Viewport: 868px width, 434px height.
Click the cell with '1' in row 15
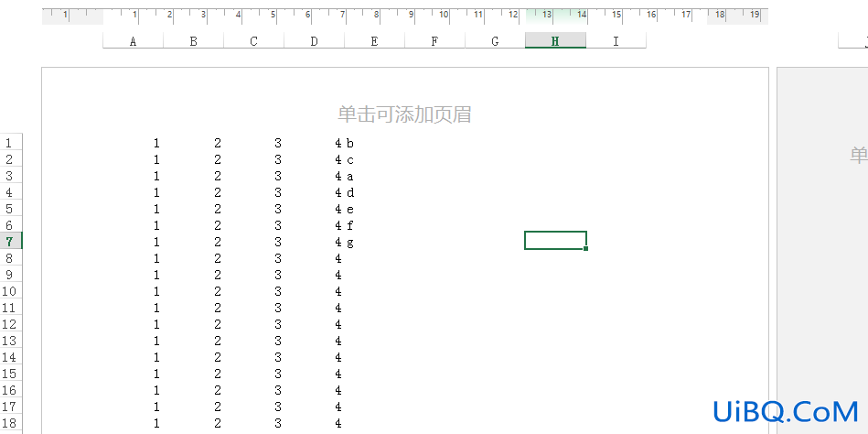click(x=133, y=374)
